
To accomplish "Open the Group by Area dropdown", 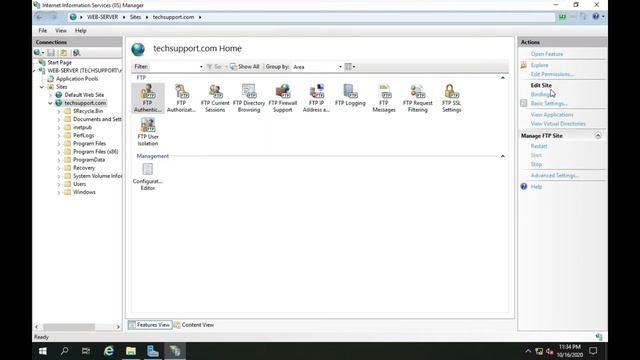I will point(340,67).
